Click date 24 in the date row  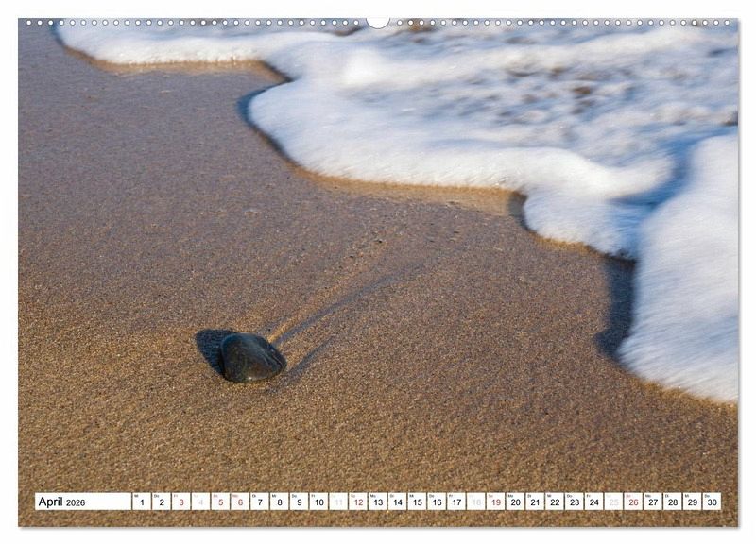click(593, 502)
